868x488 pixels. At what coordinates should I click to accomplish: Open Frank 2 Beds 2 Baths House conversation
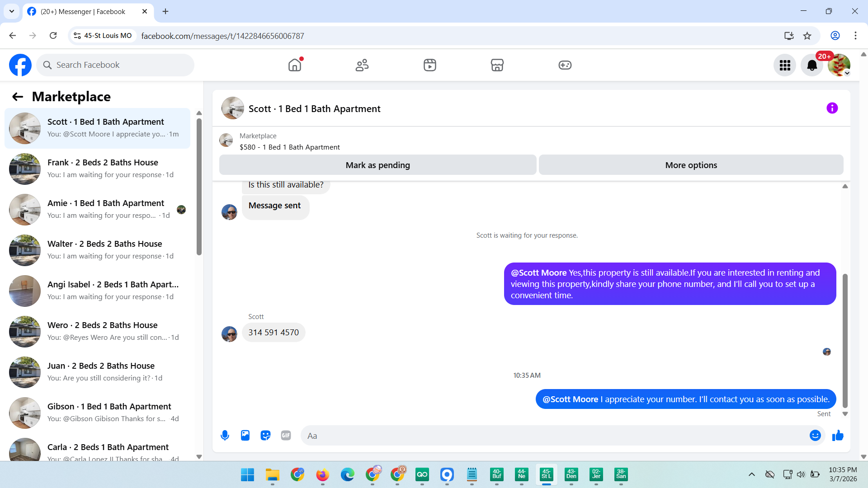click(x=97, y=169)
